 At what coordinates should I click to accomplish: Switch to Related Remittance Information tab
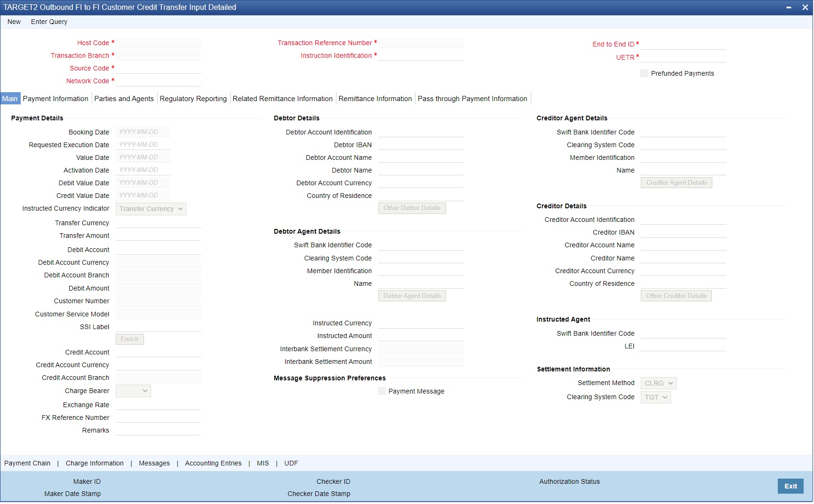[282, 99]
